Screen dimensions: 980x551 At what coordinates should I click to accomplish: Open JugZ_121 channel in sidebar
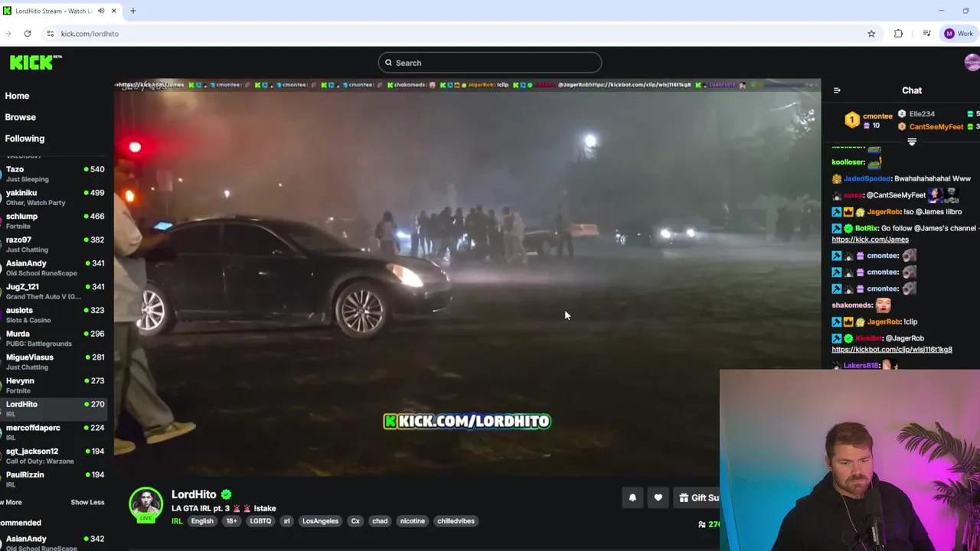54,292
